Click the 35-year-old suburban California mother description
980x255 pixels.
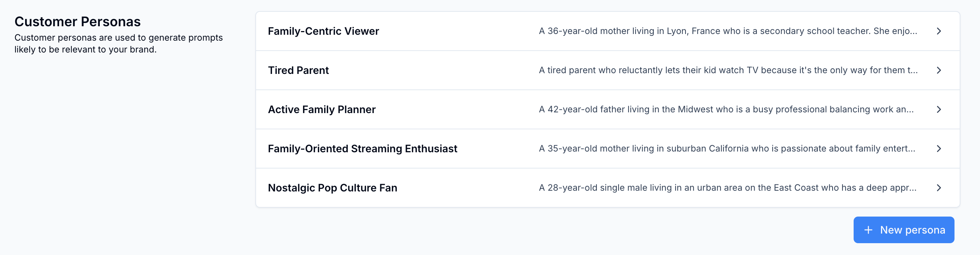coord(727,149)
